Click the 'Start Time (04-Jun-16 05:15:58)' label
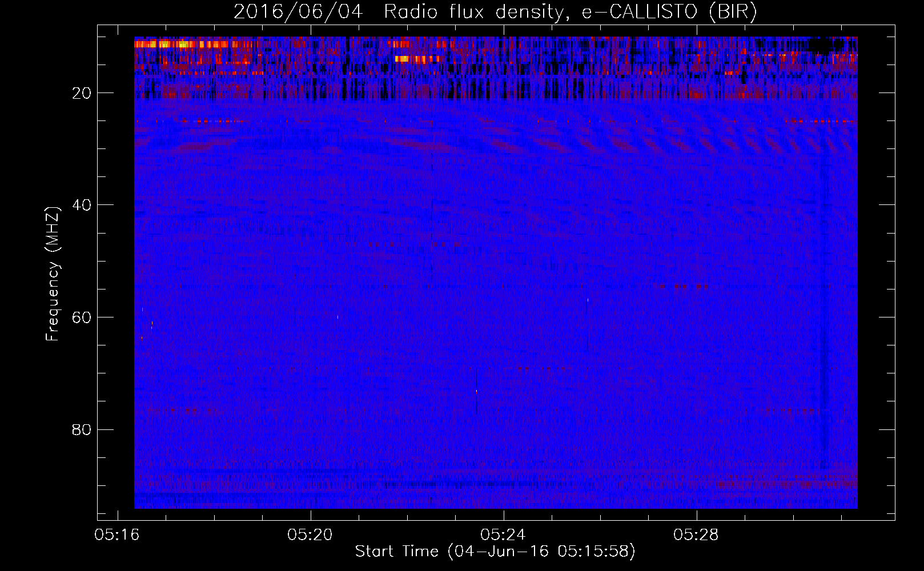This screenshot has height=571, width=924. 495,551
